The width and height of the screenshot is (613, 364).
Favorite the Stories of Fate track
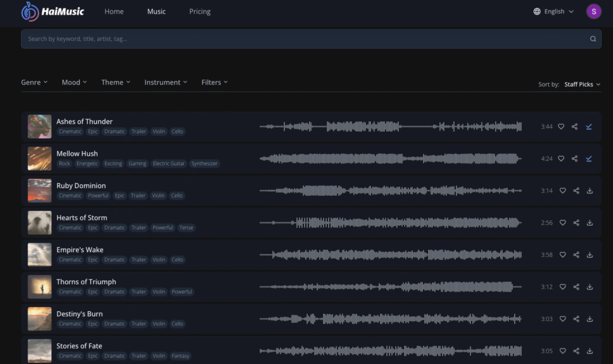(563, 351)
